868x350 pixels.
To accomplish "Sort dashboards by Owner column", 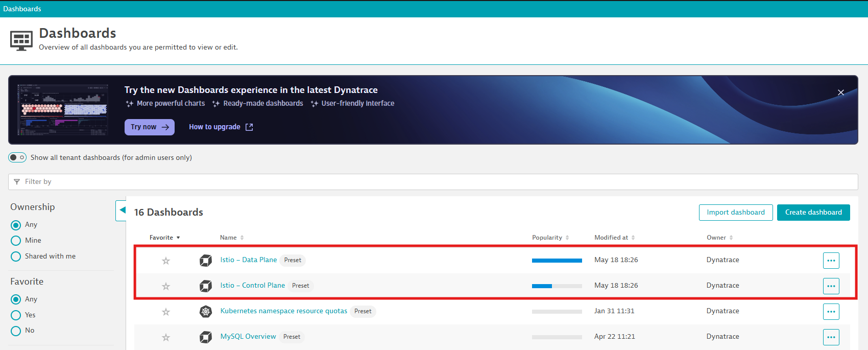I will (x=720, y=238).
